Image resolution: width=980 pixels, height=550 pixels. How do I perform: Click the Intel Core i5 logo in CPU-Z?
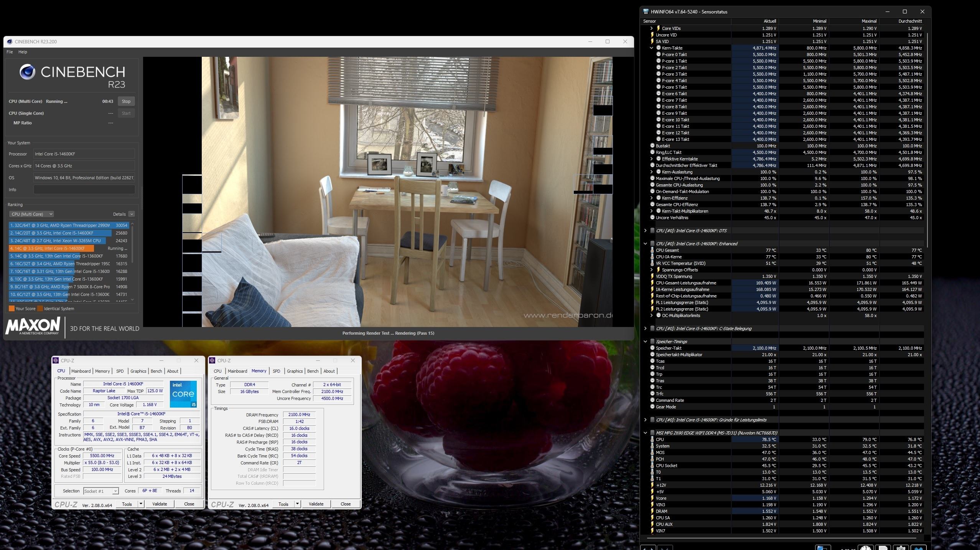(x=183, y=394)
